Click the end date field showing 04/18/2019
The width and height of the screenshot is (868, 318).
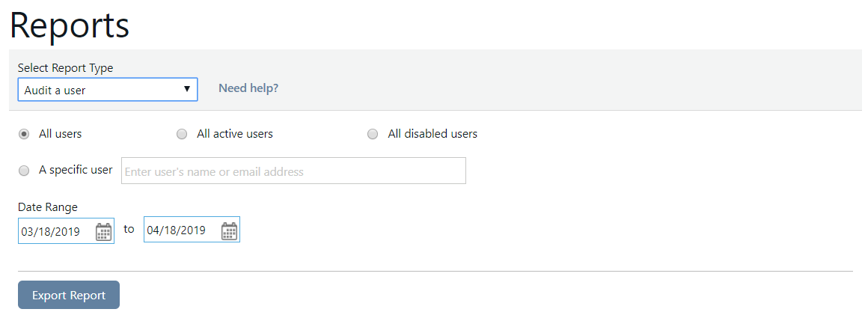192,230
